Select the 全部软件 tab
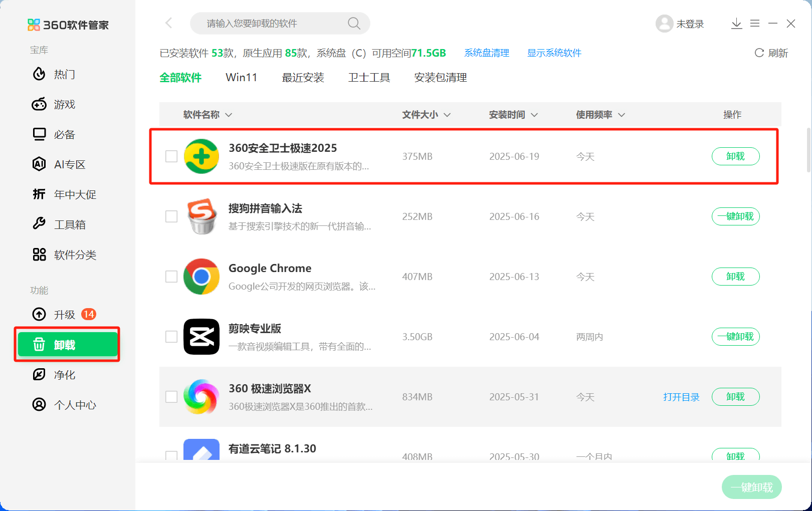 pyautogui.click(x=180, y=78)
